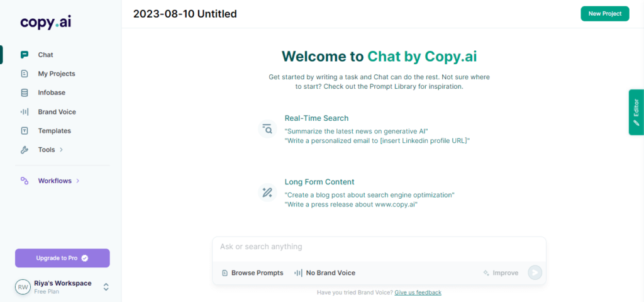Go to My Projects menu item
This screenshot has height=302, width=644.
57,74
